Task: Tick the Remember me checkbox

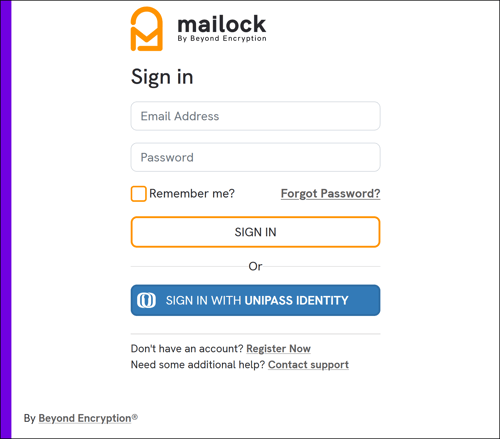Action: [138, 194]
